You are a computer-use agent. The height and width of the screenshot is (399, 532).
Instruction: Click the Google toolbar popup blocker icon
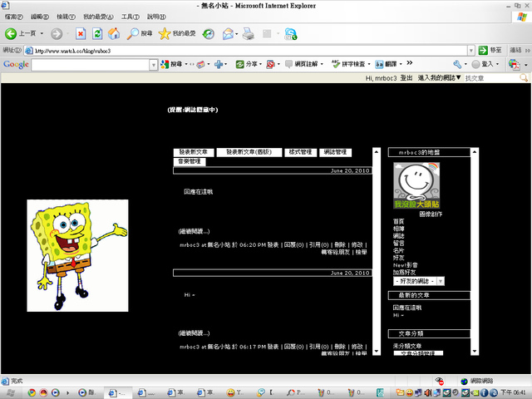pyautogui.click(x=270, y=64)
